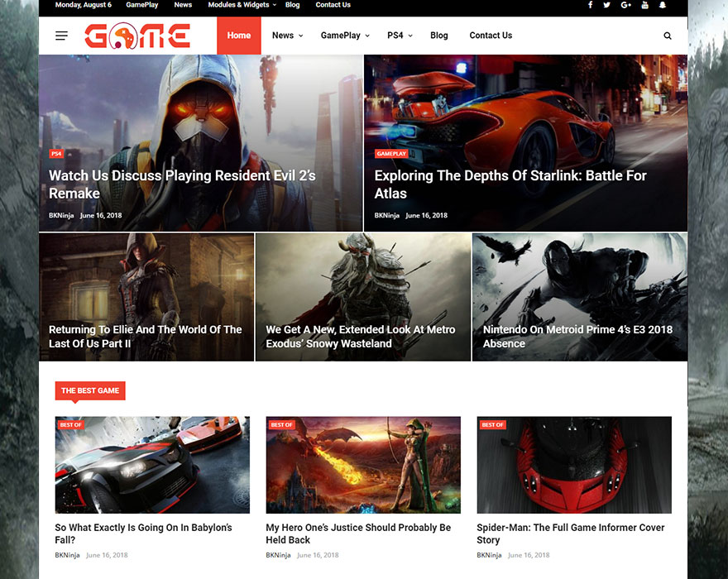Open the Babylon's Fall car thumbnail

coord(152,465)
